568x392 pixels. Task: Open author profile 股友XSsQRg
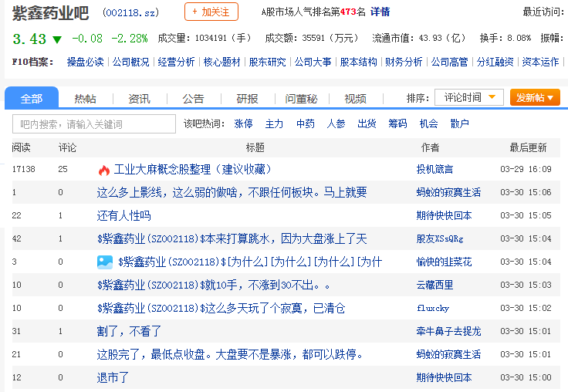440,238
